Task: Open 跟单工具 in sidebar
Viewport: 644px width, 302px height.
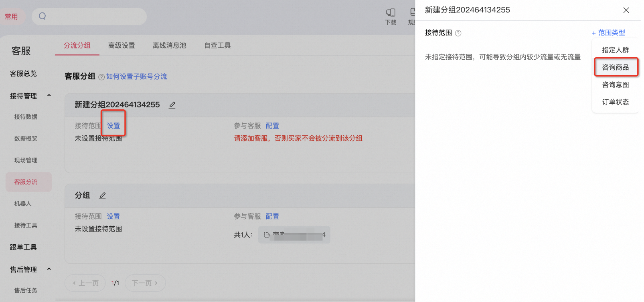Action: pyautogui.click(x=23, y=247)
